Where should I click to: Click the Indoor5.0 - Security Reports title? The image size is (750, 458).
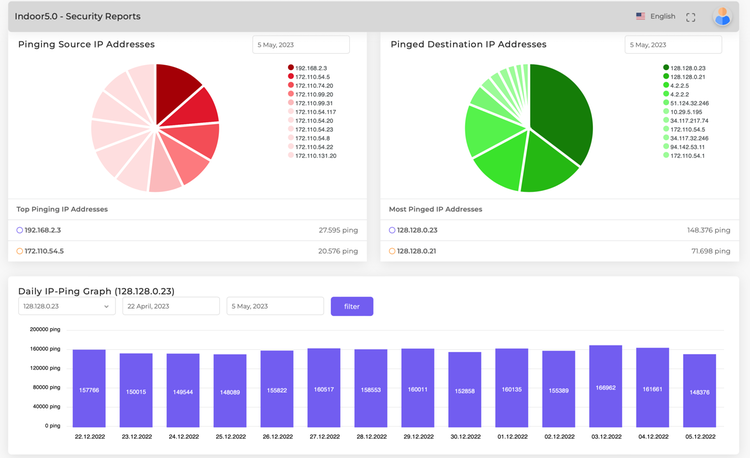click(77, 16)
